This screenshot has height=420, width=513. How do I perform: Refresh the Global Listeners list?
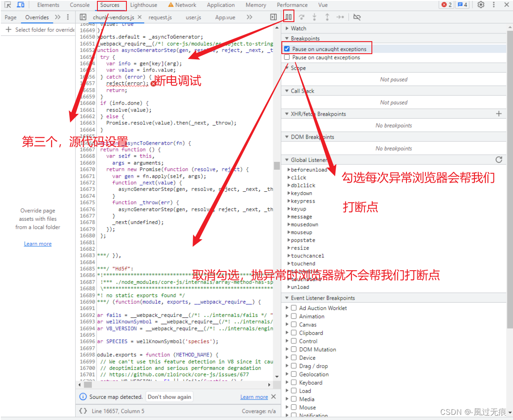click(499, 160)
